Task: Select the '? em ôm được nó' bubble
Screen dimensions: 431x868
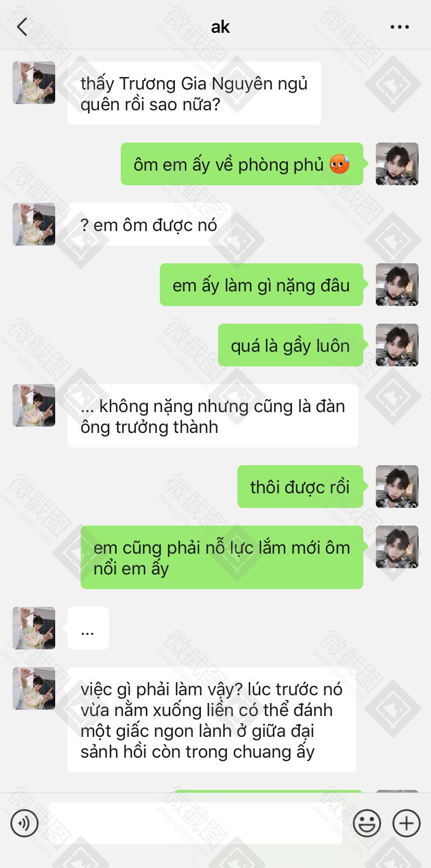Action: (x=149, y=224)
